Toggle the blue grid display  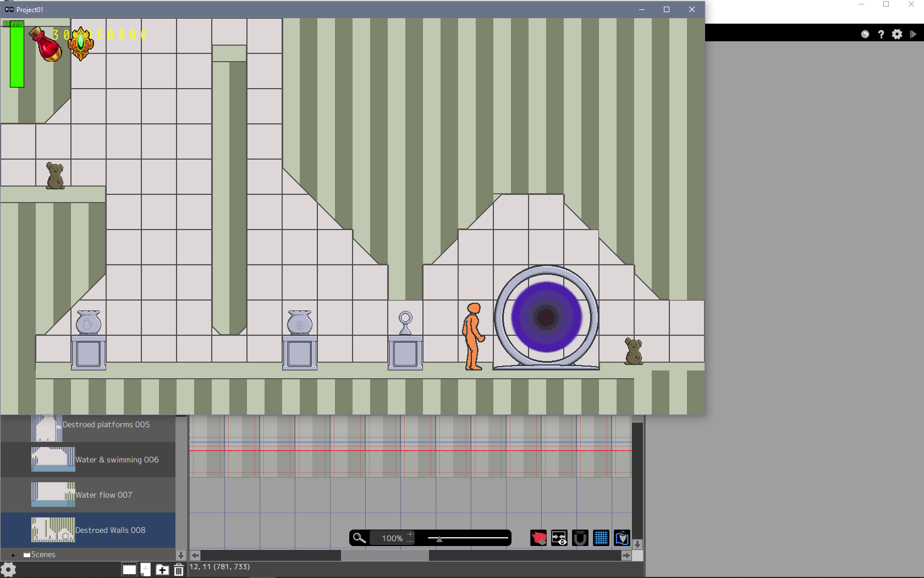(x=601, y=538)
